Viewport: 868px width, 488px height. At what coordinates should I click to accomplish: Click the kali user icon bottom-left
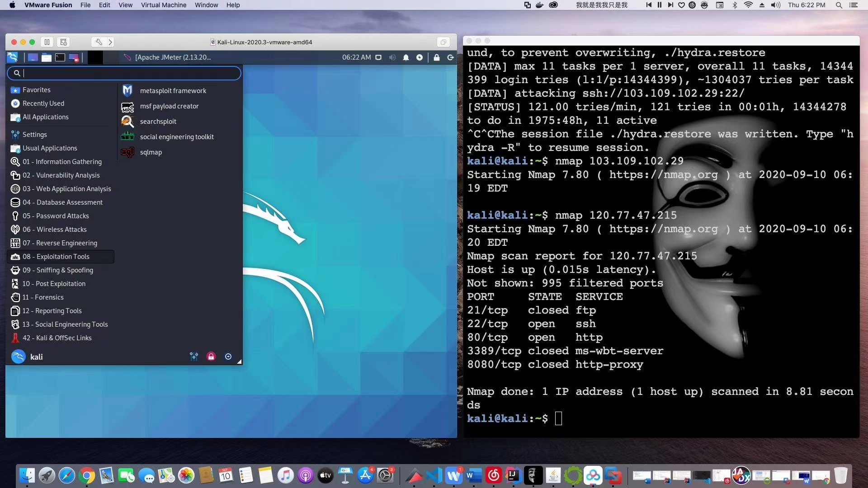click(17, 357)
